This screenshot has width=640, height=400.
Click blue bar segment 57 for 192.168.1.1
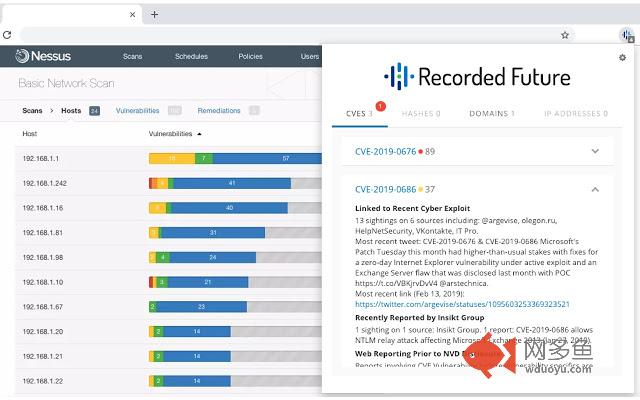click(267, 158)
